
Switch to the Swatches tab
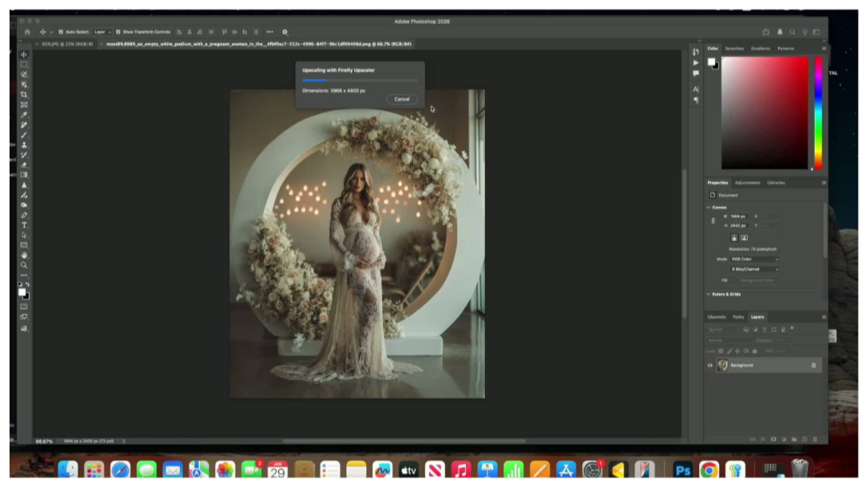[x=734, y=49]
